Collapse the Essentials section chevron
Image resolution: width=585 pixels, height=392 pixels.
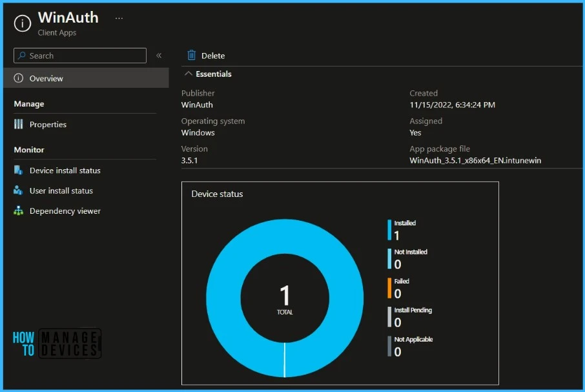pyautogui.click(x=189, y=74)
